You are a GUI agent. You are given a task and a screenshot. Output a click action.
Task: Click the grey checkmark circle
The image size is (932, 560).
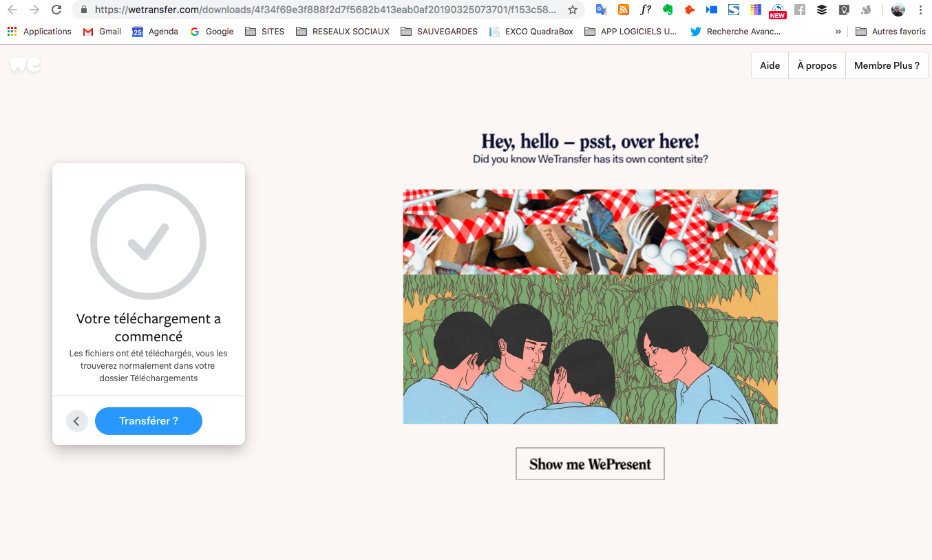pos(148,241)
